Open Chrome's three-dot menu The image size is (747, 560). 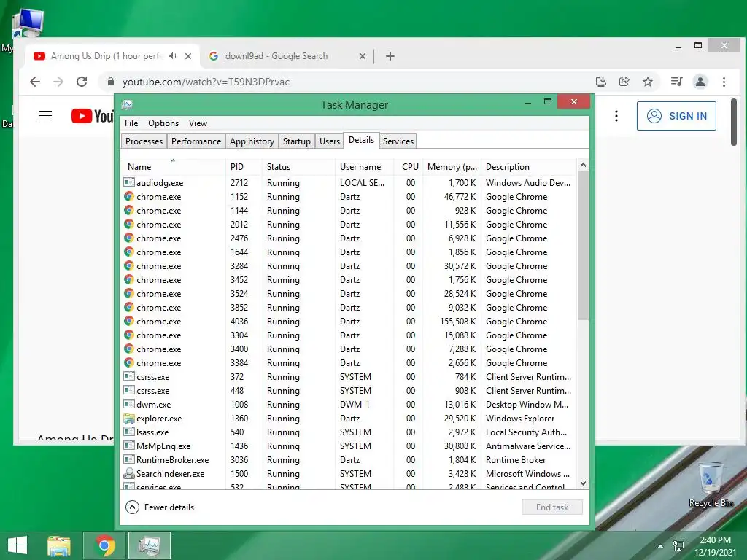[x=724, y=82]
